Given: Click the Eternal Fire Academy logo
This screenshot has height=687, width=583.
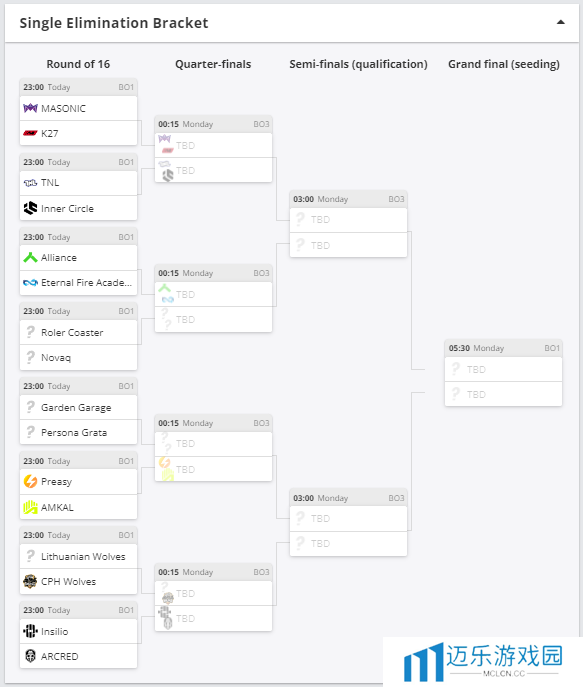Looking at the screenshot, I should pyautogui.click(x=30, y=283).
